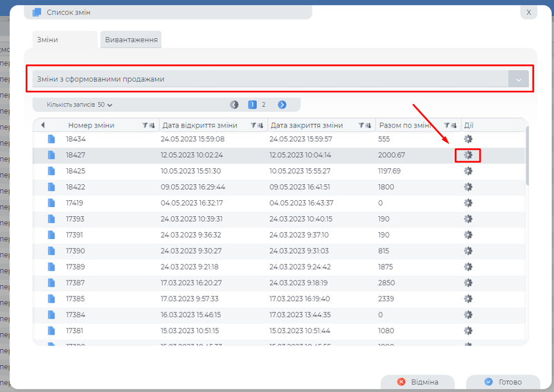Close the Список змін dialog with X

[528, 12]
